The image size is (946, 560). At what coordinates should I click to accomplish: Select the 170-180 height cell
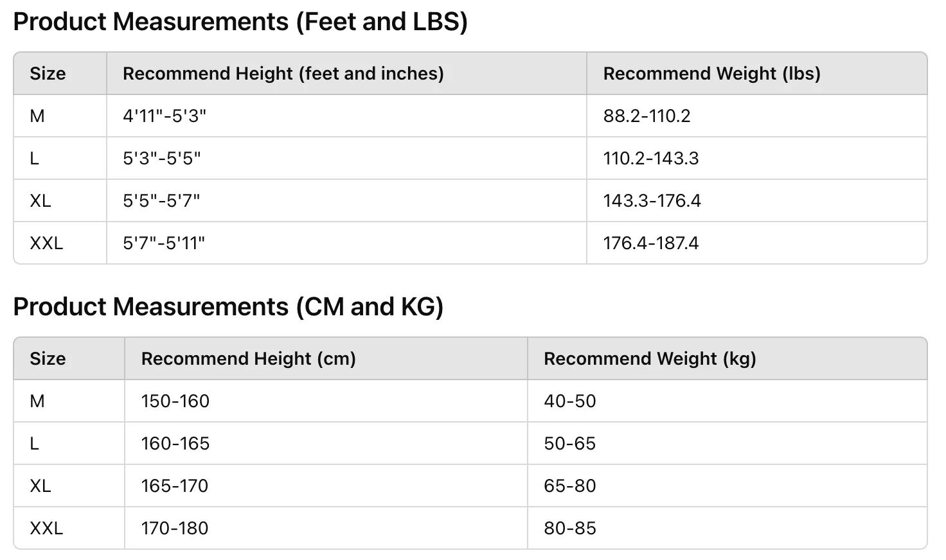175,529
